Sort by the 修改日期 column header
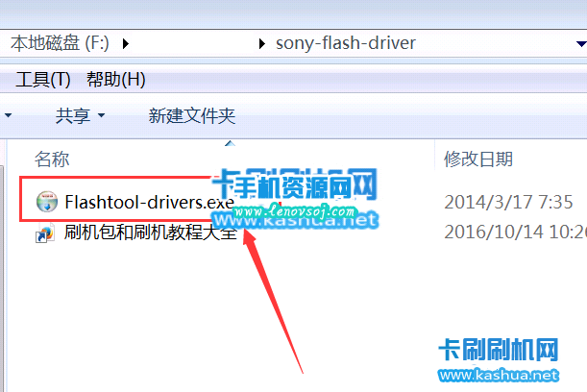Screen dimensions: 587x392 (478, 159)
